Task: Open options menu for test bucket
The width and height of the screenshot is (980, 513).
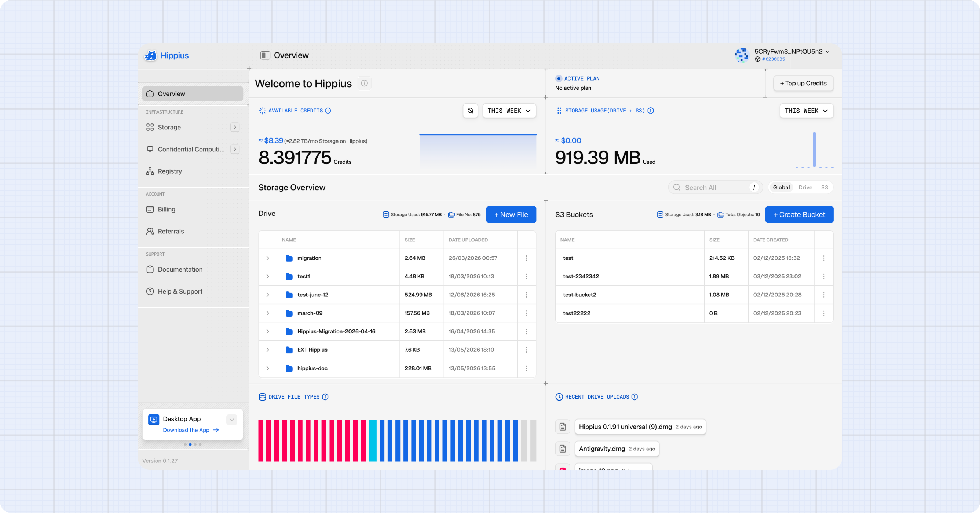Action: coord(824,258)
